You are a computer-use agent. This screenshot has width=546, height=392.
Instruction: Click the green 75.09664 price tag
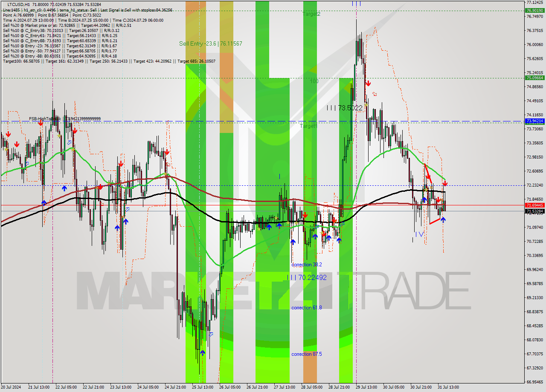click(534, 78)
